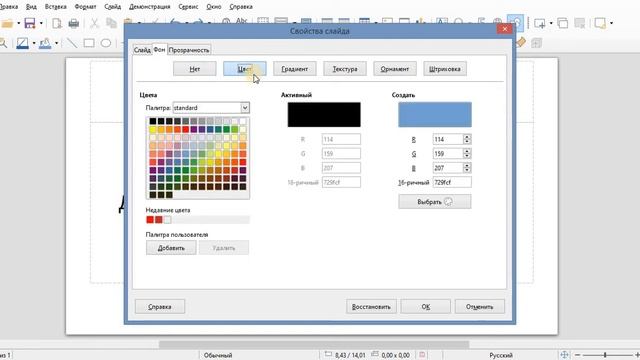Click the document modified indicator in status bar

[422, 355]
